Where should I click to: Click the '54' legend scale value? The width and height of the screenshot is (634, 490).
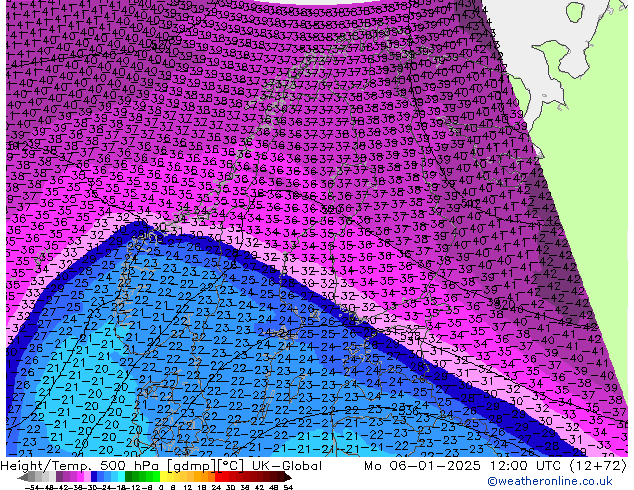coord(288,488)
